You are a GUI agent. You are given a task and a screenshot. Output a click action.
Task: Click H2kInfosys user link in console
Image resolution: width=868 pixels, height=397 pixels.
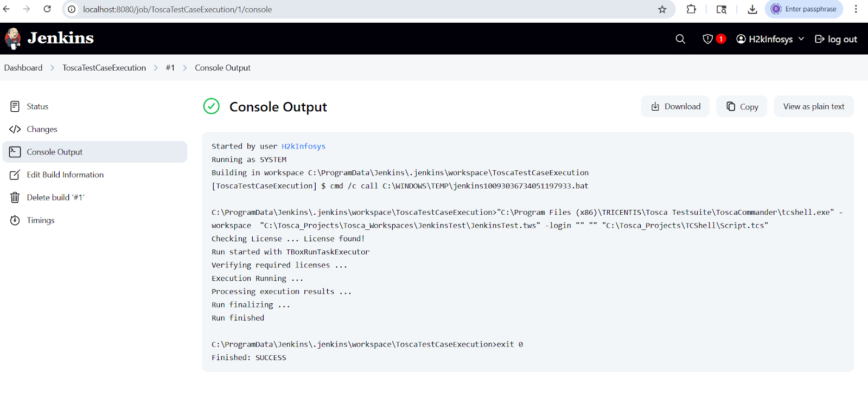pyautogui.click(x=303, y=146)
